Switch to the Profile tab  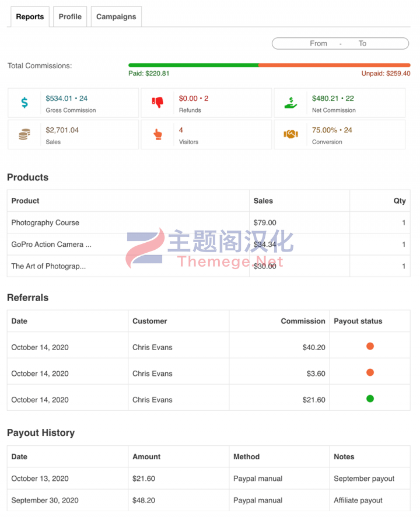point(70,16)
